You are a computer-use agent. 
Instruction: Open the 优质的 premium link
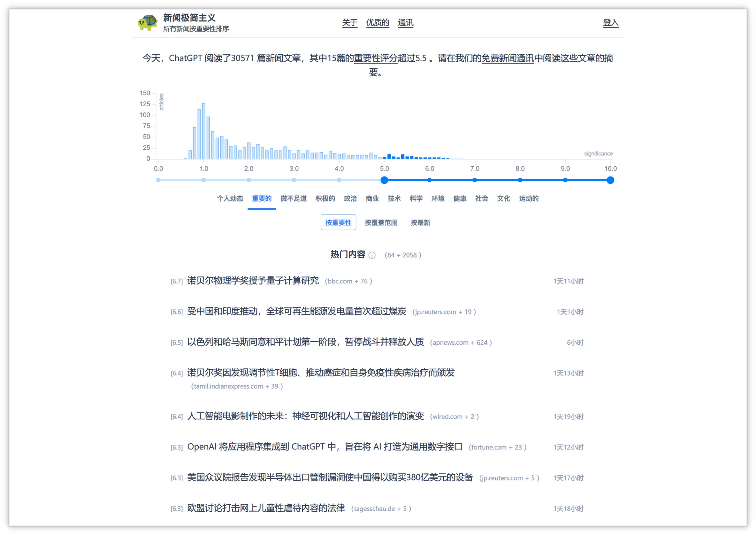point(377,22)
